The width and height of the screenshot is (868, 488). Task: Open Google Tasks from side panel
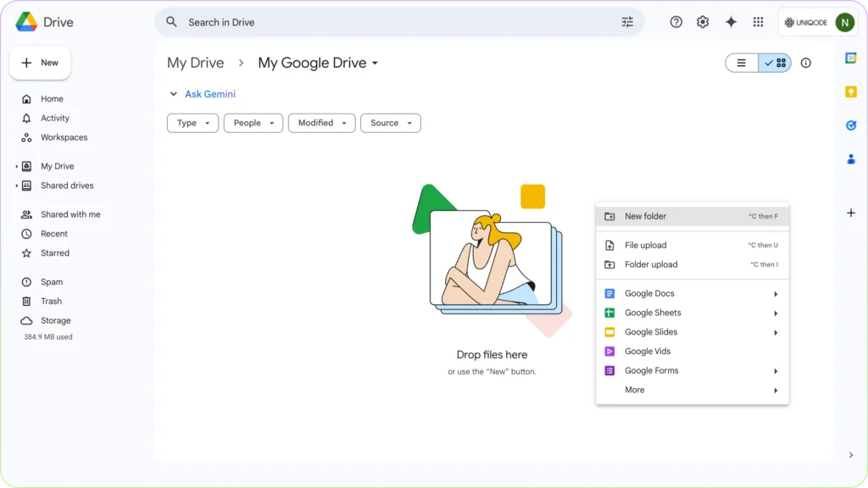click(x=851, y=125)
